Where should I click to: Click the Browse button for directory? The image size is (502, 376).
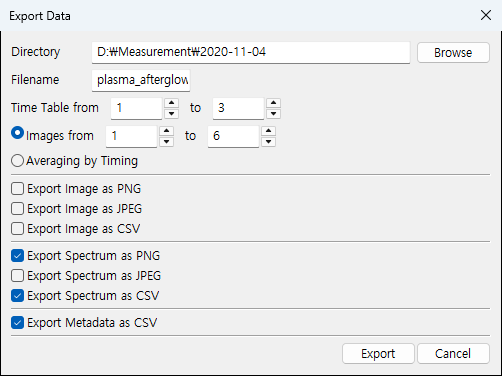pos(453,52)
